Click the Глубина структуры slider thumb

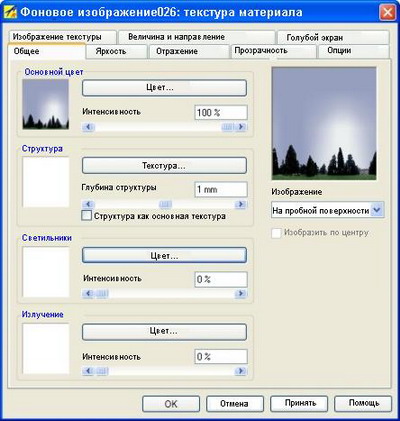click(165, 204)
